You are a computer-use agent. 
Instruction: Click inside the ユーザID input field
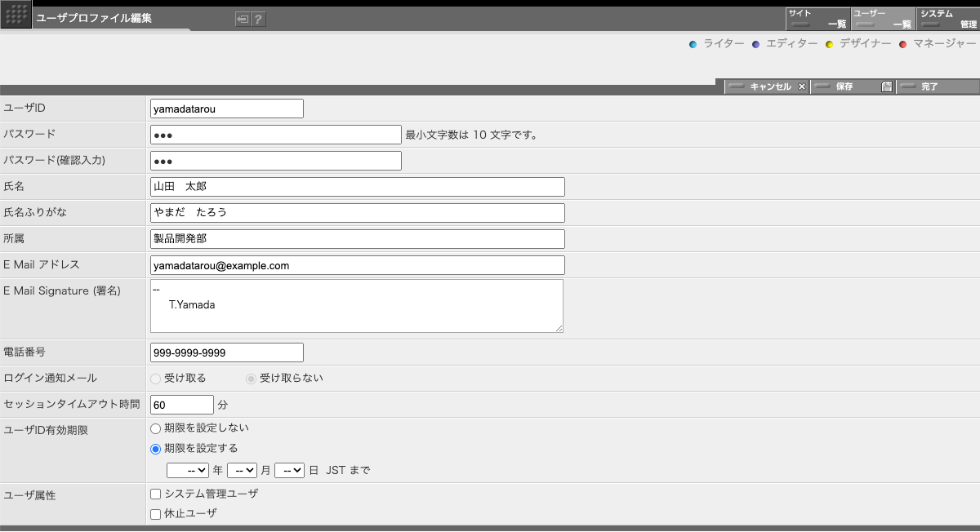click(x=226, y=108)
